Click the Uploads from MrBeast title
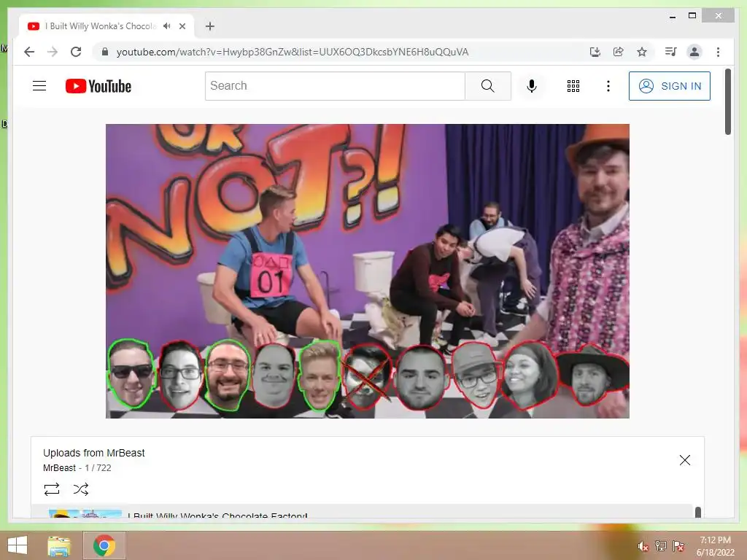 point(94,453)
